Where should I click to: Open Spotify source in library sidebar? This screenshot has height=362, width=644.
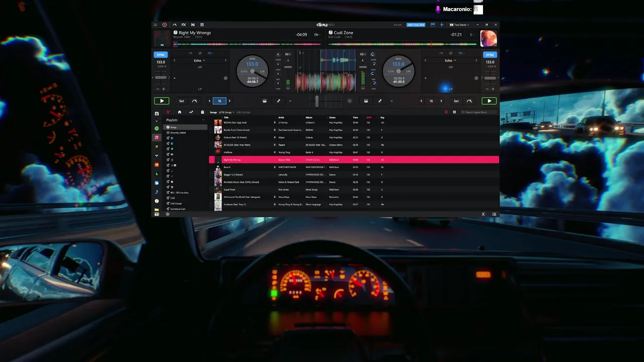(156, 129)
